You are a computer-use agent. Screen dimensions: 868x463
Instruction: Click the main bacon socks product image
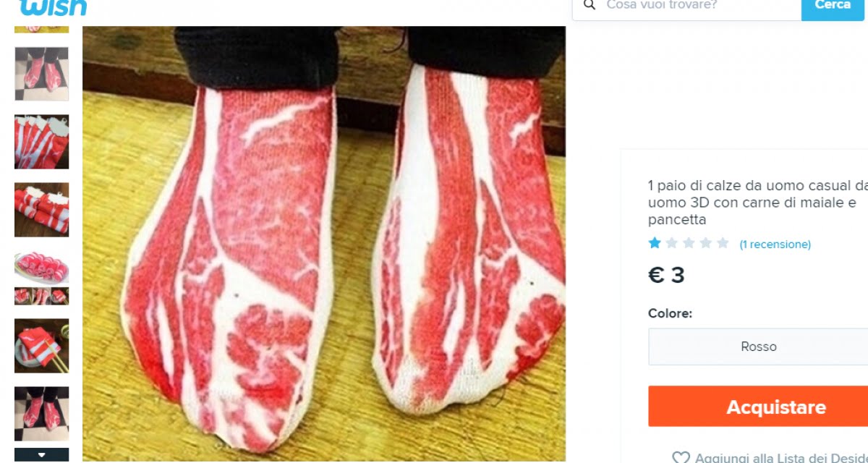click(x=324, y=244)
